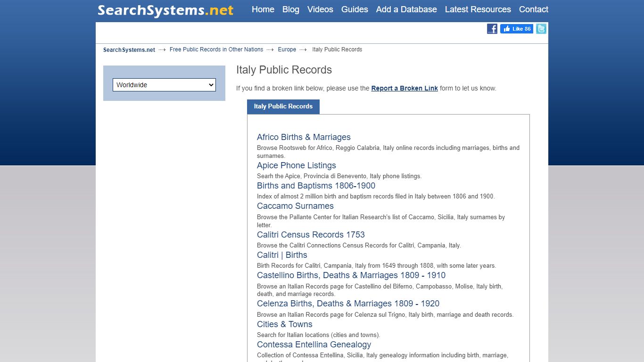This screenshot has height=362, width=644.
Task: Open Calitri Census Records 1753 link
Action: pyautogui.click(x=311, y=235)
